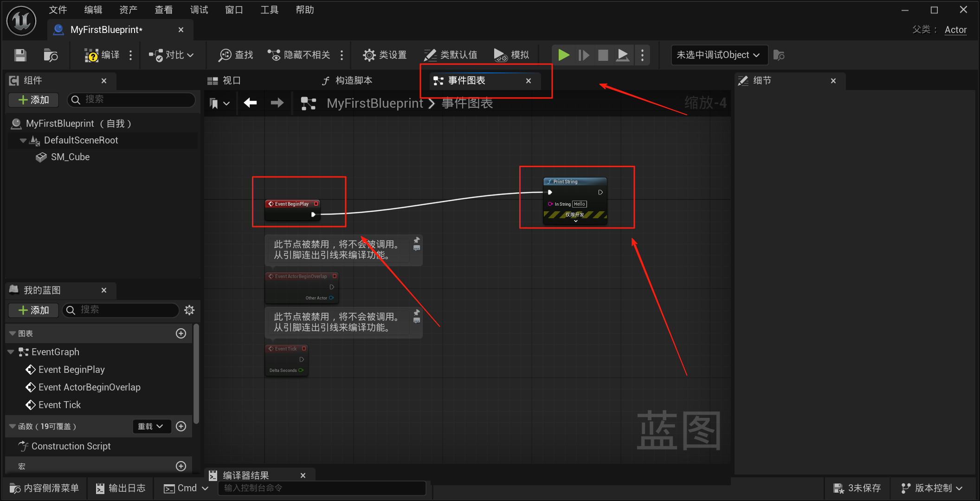
Task: Start 模拟 simulation
Action: (x=511, y=55)
